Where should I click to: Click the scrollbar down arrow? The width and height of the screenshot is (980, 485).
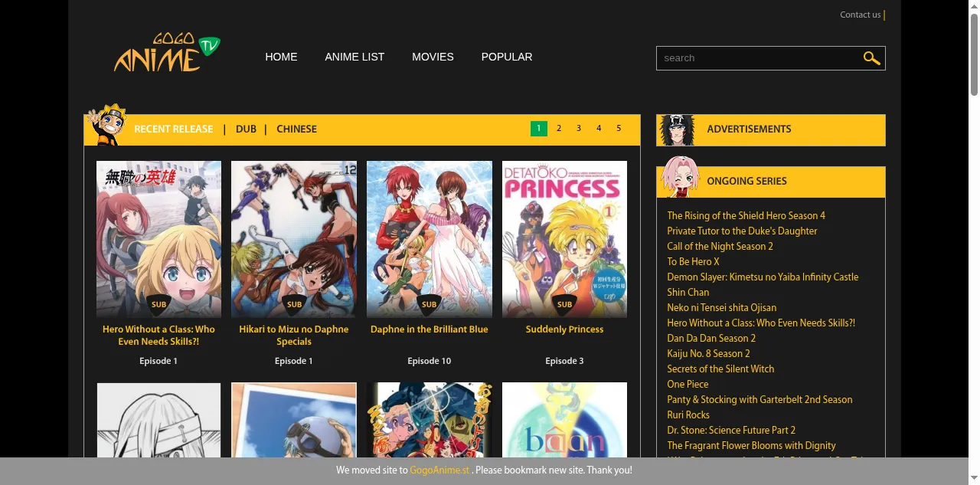(x=974, y=480)
